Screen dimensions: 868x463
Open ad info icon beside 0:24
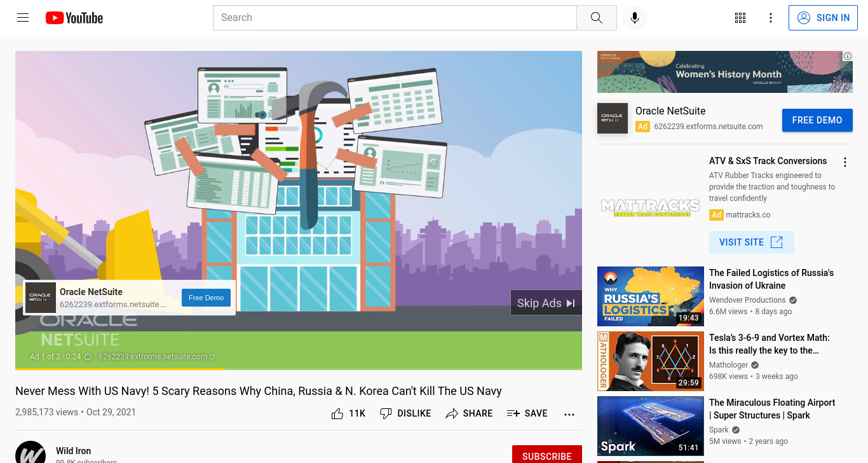(88, 357)
